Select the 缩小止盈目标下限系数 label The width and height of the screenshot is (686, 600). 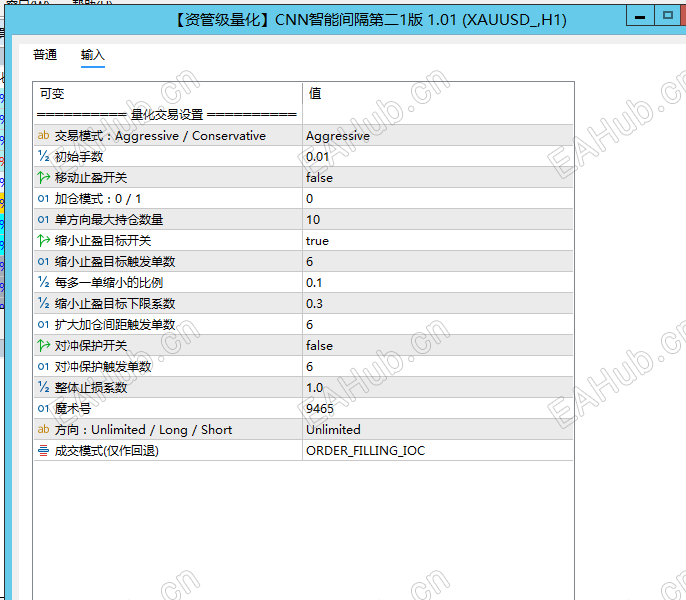[115, 304]
